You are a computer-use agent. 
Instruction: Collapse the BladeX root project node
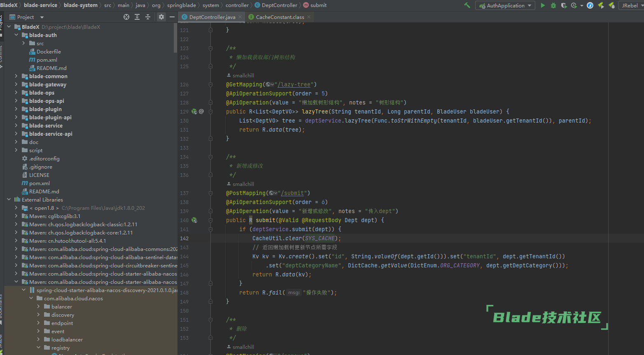coord(9,27)
